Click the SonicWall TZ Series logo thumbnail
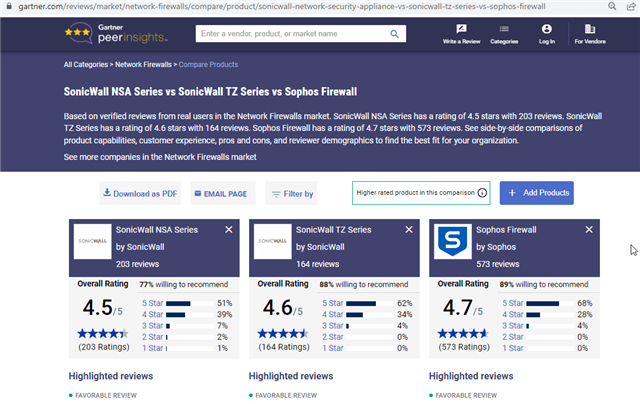The width and height of the screenshot is (640, 404). point(273,241)
